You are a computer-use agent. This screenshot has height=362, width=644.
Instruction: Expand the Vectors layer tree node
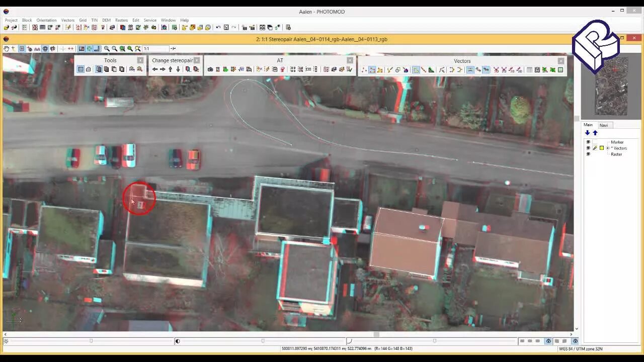pyautogui.click(x=607, y=148)
